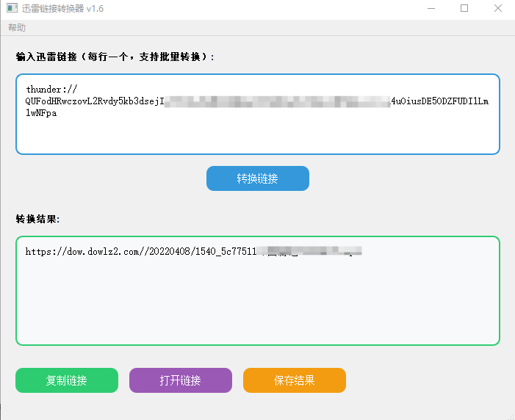Click the 保存结果 button

point(295,380)
